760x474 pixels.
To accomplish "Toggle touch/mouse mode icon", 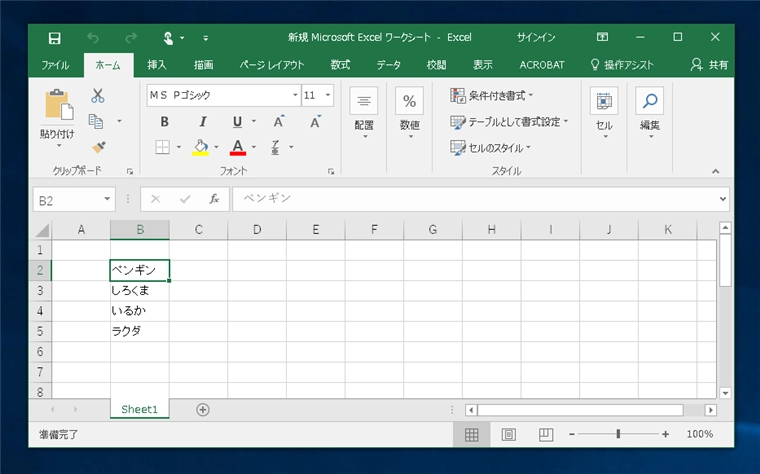I will (168, 38).
